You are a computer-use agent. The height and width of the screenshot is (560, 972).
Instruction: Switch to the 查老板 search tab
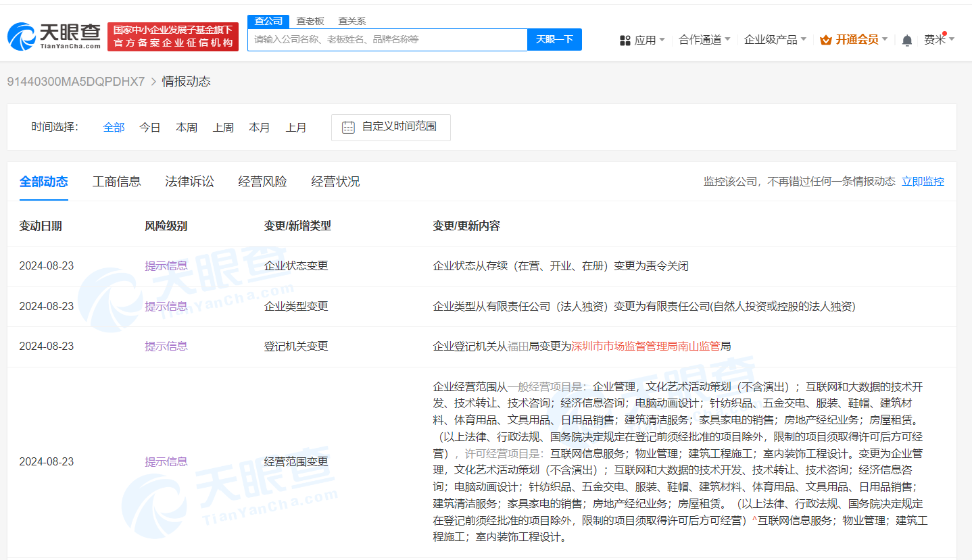click(x=310, y=20)
